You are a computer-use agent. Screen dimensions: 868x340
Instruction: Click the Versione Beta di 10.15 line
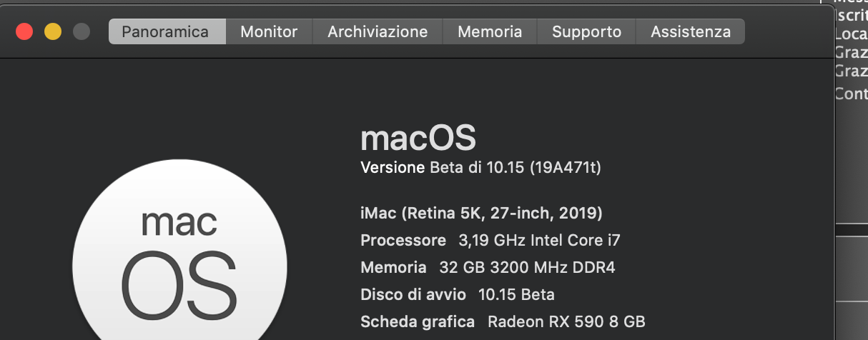[x=480, y=169]
